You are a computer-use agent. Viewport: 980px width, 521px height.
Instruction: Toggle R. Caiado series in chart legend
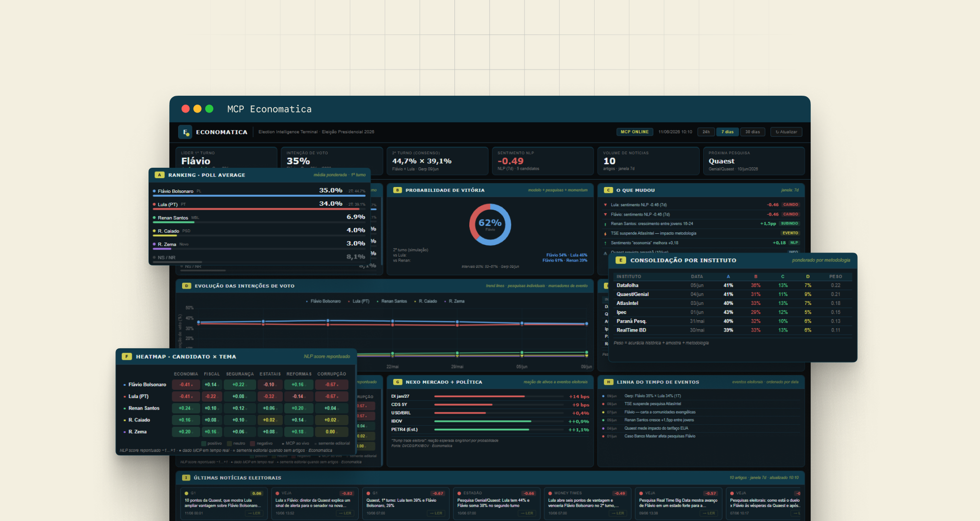coord(425,301)
